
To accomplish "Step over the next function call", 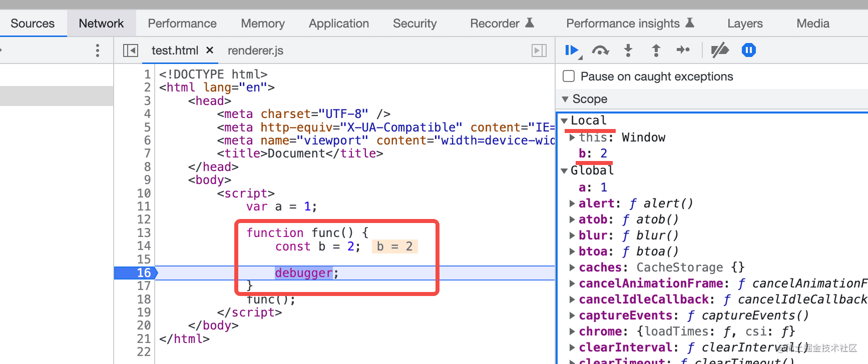I will [600, 50].
